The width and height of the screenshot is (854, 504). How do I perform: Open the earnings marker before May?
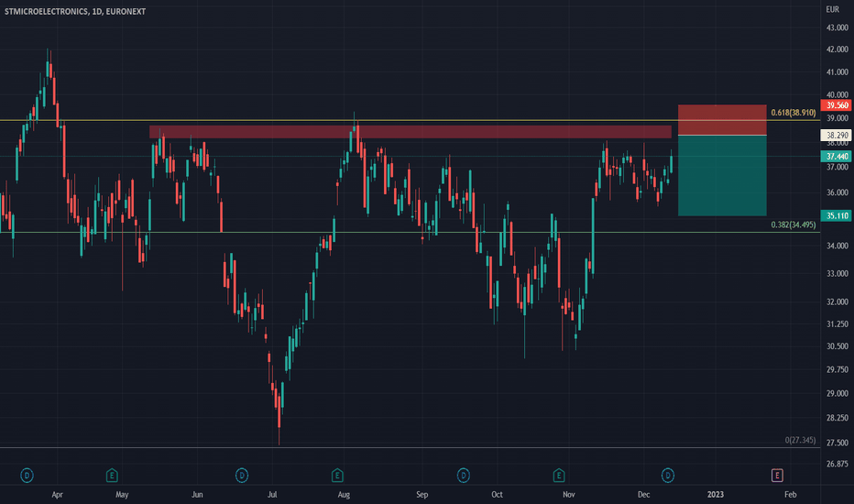112,476
